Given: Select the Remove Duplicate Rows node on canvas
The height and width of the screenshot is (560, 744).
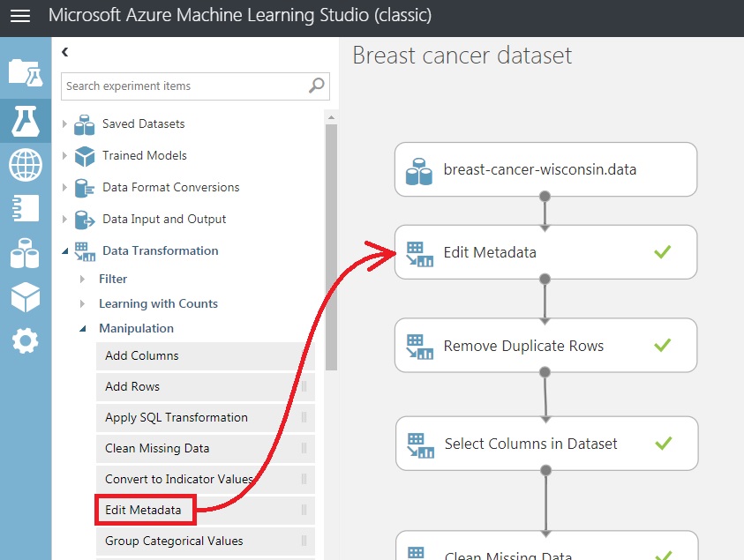Looking at the screenshot, I should (545, 345).
